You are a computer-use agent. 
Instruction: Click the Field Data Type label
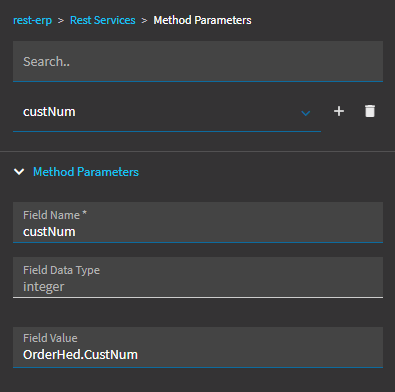click(x=61, y=270)
